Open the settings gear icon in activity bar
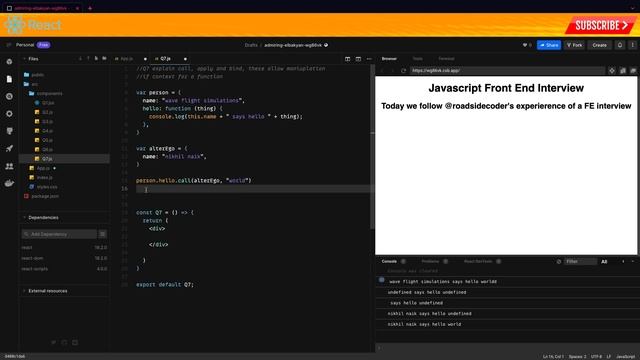Image resolution: width=640 pixels, height=360 pixels. (x=9, y=114)
